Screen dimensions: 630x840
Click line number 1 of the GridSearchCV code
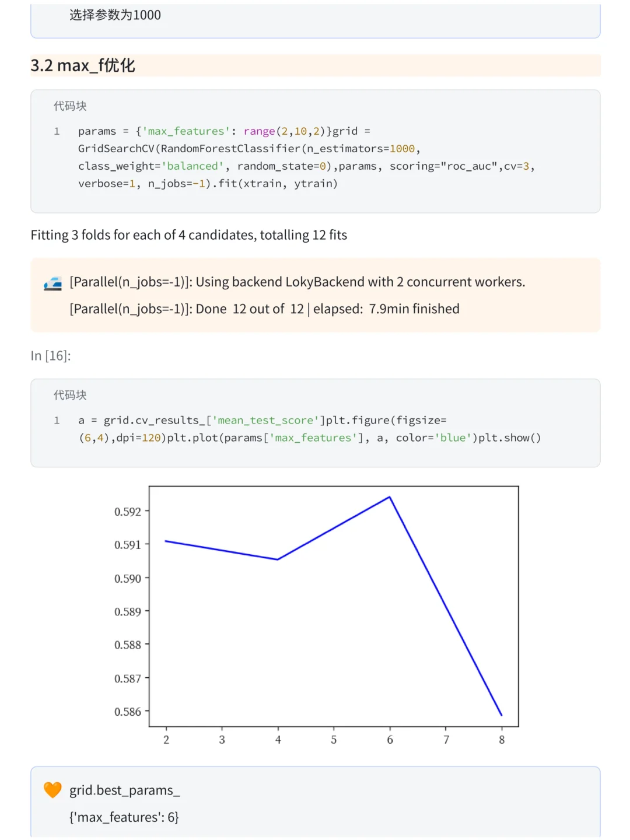click(x=57, y=131)
